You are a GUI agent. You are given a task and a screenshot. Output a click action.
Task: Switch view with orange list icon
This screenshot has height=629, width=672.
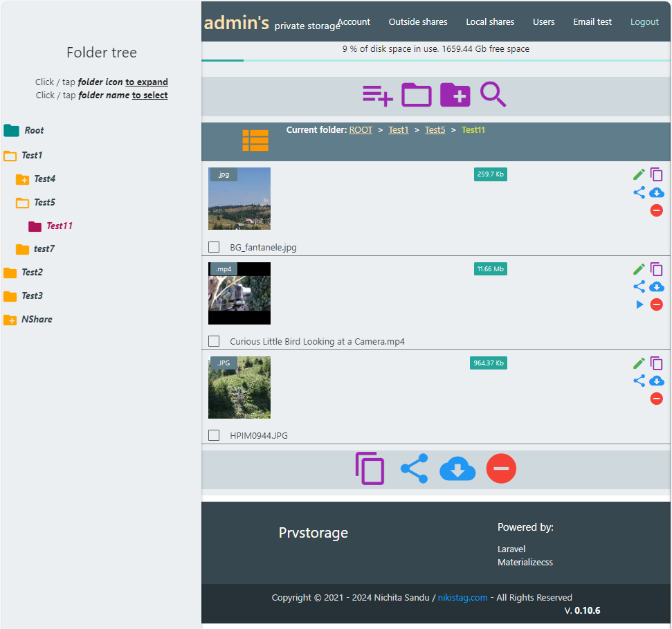(x=255, y=140)
